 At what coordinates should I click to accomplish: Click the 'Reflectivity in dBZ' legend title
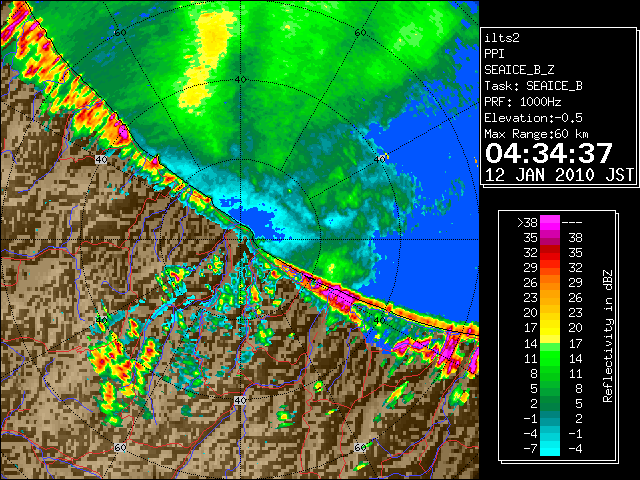point(608,336)
